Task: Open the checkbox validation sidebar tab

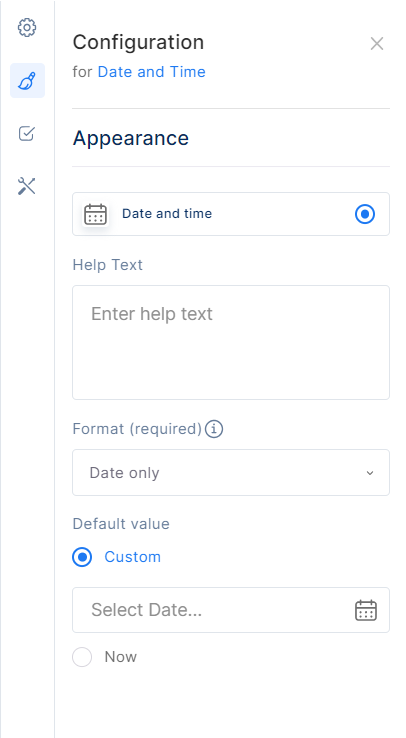Action: tap(27, 134)
